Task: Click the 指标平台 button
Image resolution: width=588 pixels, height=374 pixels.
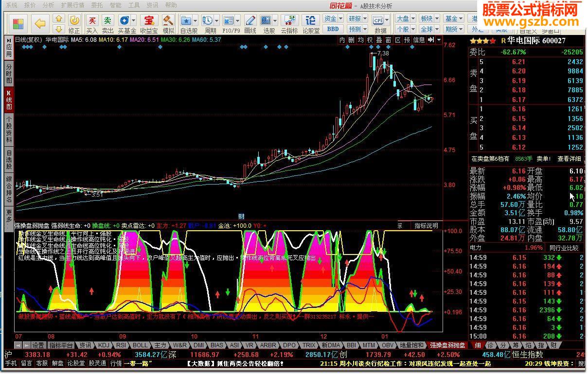Action: pyautogui.click(x=61, y=345)
